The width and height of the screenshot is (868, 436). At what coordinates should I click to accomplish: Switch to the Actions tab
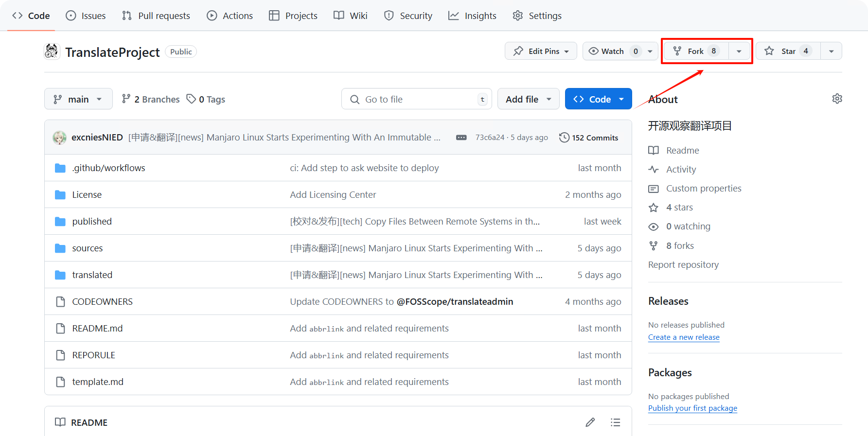[230, 16]
